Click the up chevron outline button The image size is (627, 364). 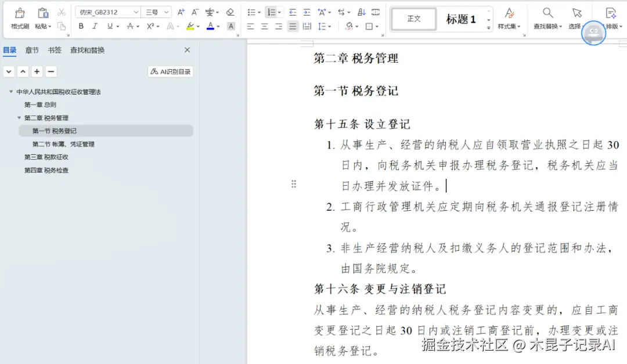point(23,71)
